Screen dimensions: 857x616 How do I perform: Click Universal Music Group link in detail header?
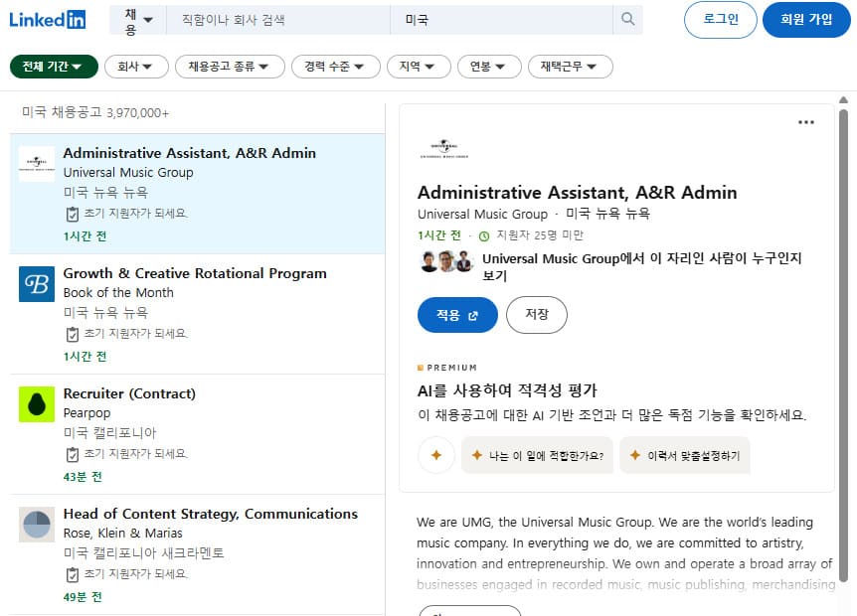coord(482,214)
